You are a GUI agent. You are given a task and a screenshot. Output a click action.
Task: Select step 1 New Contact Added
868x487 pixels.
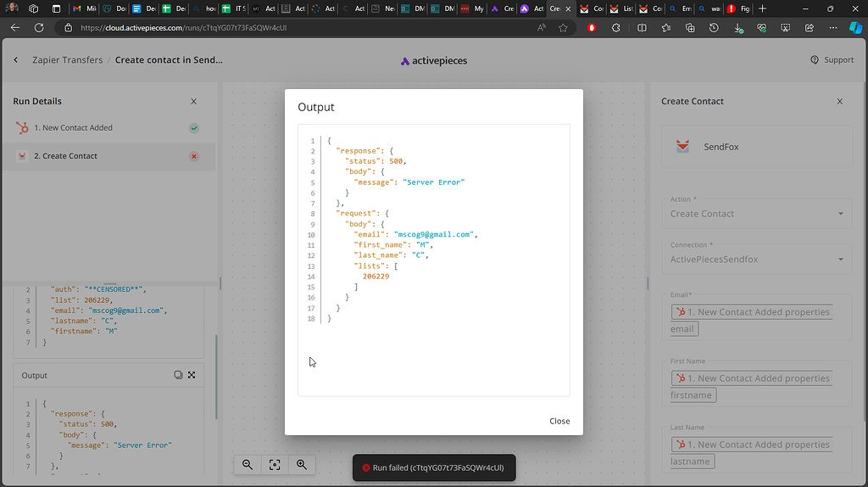click(x=73, y=128)
